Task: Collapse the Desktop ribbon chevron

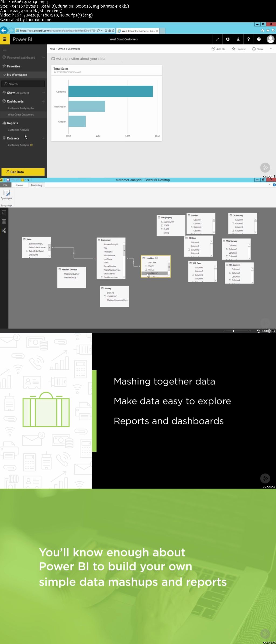Action: click(269, 185)
